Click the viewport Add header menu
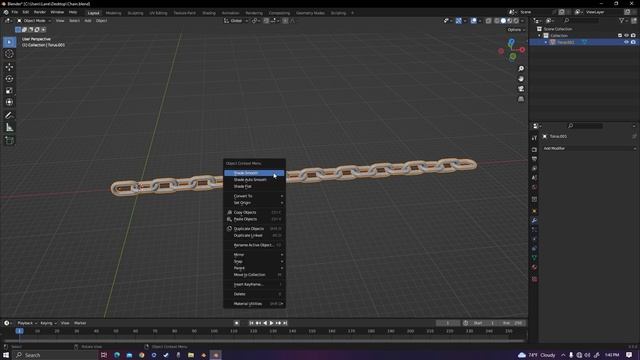Screen dimensions: 640x360 click(88, 21)
